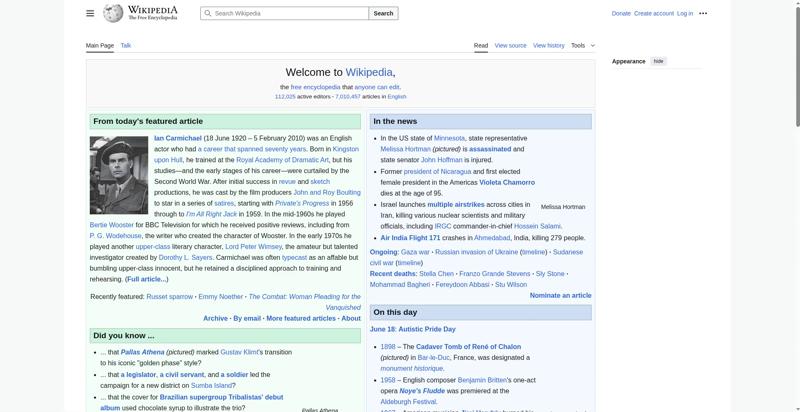Open the Sumba Island link
This screenshot has width=800, height=412.
pos(212,385)
